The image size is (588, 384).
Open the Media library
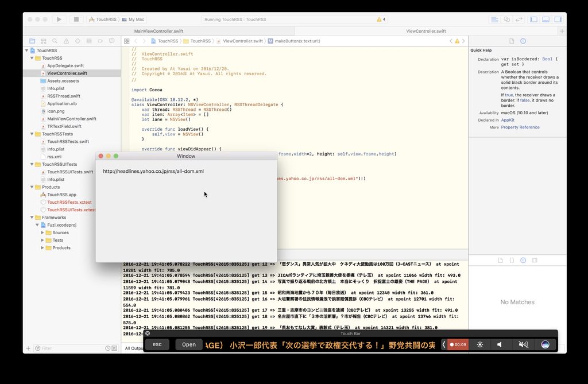[x=535, y=260]
